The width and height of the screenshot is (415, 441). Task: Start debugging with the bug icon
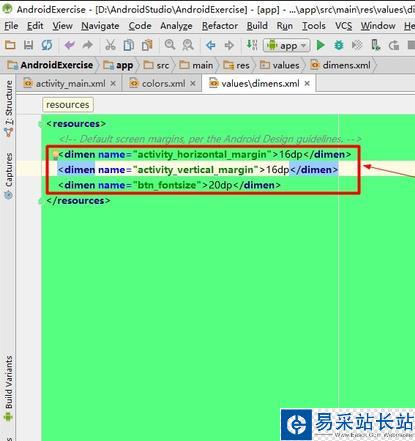tap(339, 45)
